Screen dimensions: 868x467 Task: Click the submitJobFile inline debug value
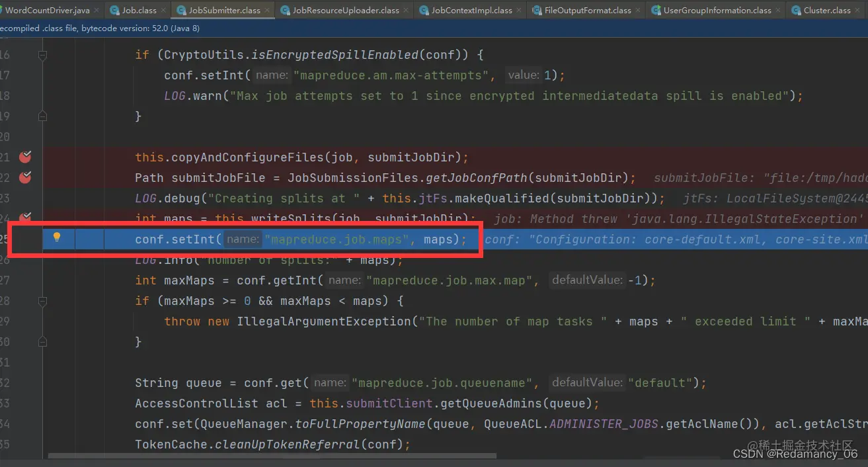pos(760,178)
